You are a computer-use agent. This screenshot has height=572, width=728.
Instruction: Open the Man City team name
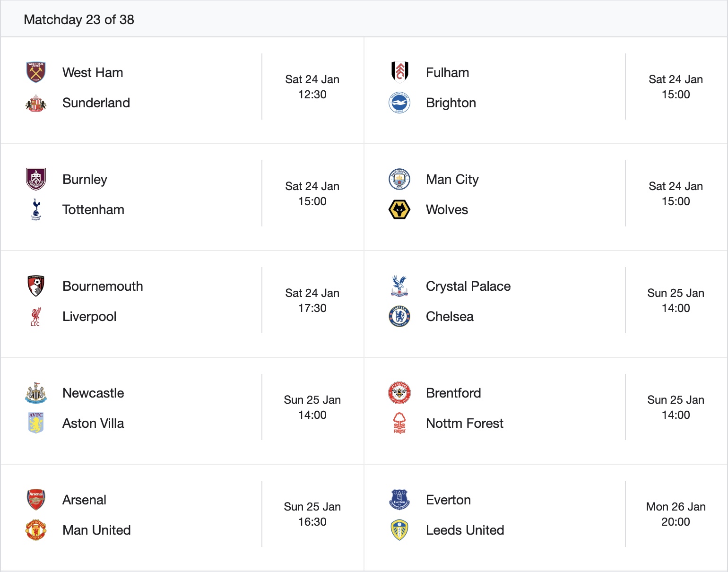pyautogui.click(x=452, y=179)
